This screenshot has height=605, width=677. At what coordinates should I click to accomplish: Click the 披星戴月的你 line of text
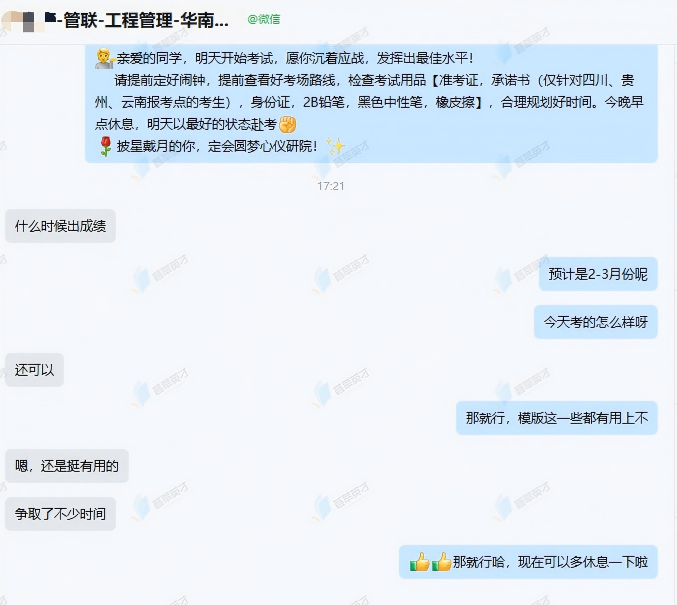pos(216,146)
